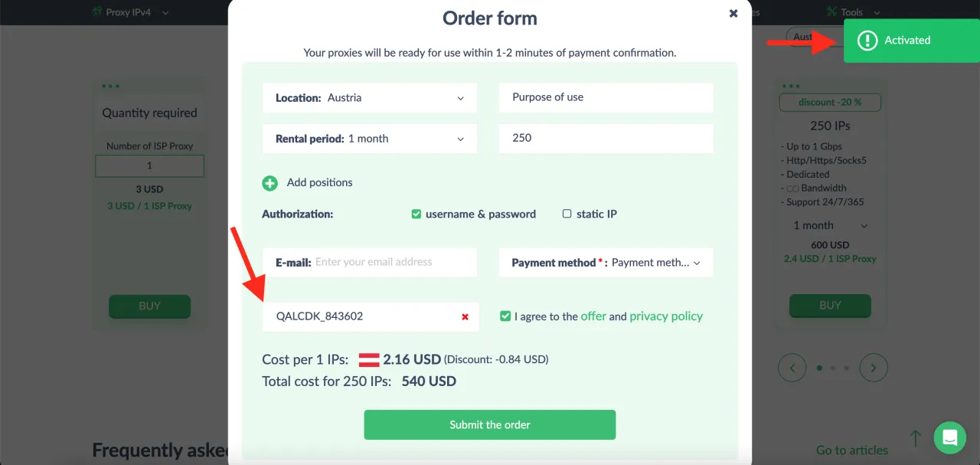Uncheck the offer agreement checkbox
The width and height of the screenshot is (980, 465).
[505, 316]
